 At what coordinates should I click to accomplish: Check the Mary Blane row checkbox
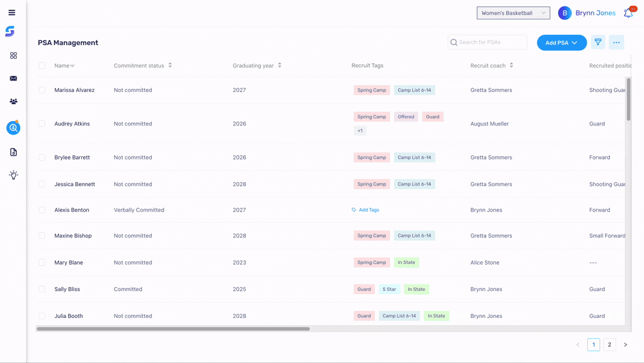pyautogui.click(x=42, y=263)
